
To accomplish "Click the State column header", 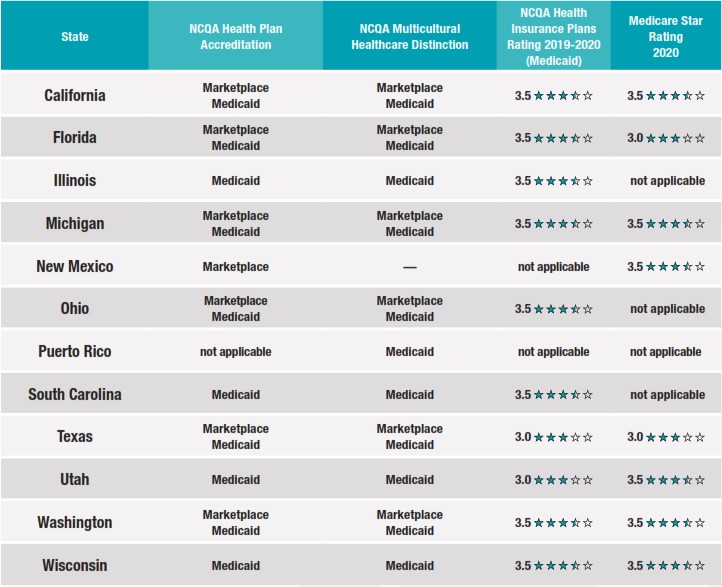I will tap(75, 37).
